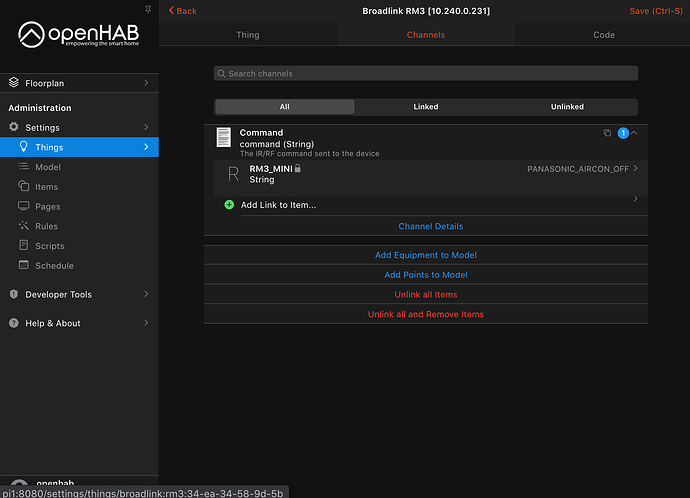Click the Command channel document icon
This screenshot has height=498, width=690.
[224, 138]
